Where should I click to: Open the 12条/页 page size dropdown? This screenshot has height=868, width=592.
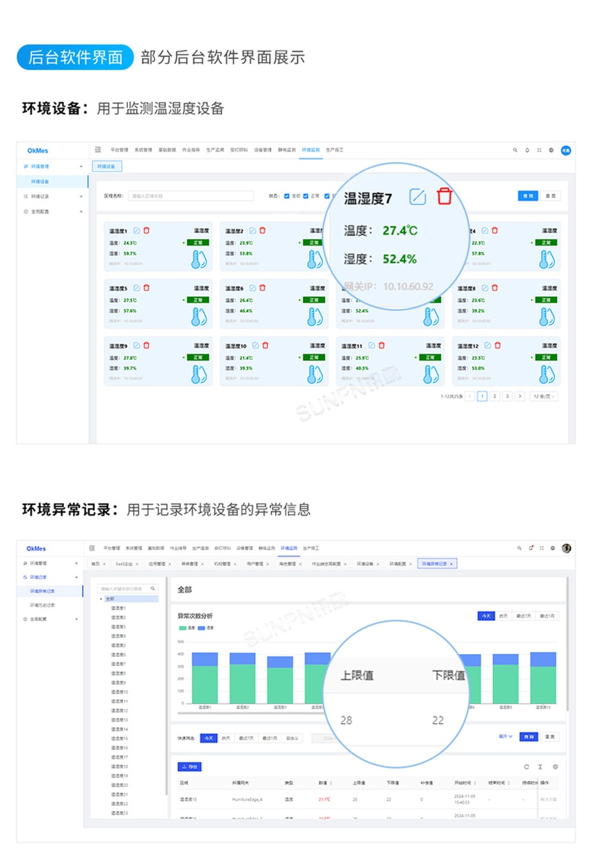click(x=544, y=396)
